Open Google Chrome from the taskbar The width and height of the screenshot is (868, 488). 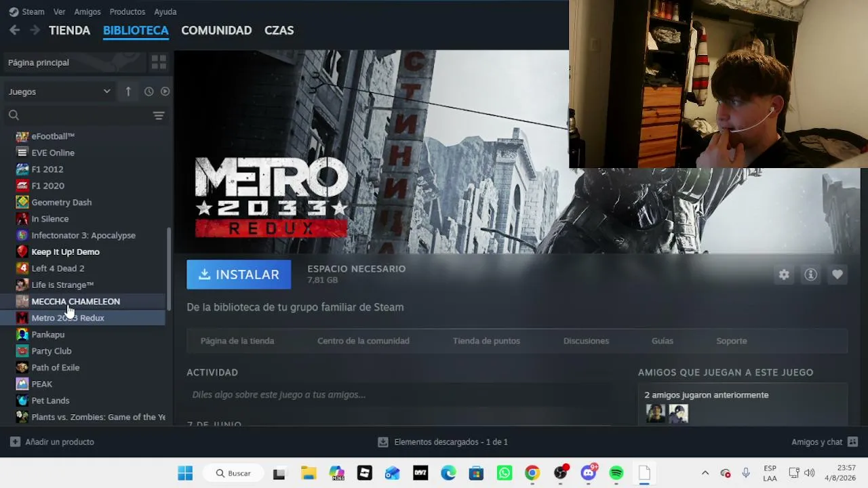point(532,473)
